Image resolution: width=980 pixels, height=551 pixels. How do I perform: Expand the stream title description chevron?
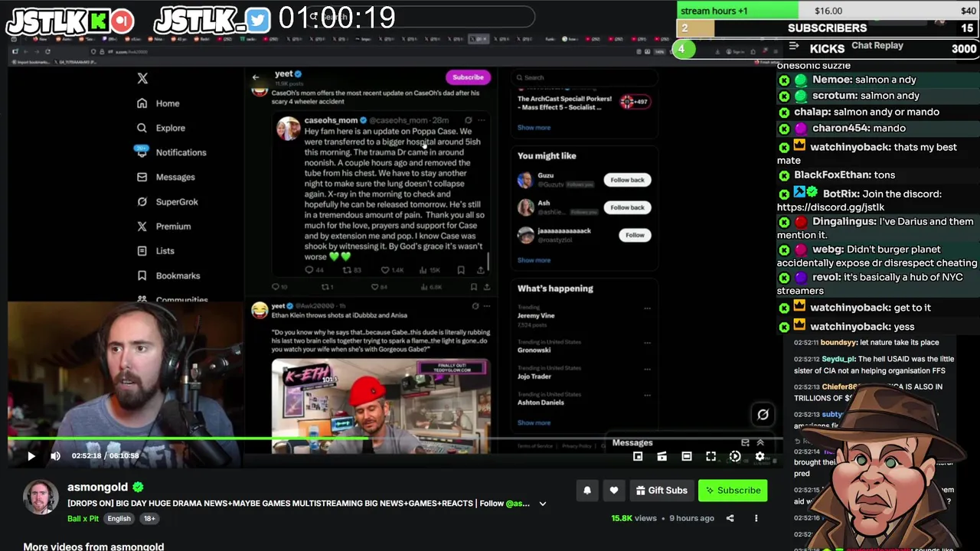pyautogui.click(x=542, y=504)
